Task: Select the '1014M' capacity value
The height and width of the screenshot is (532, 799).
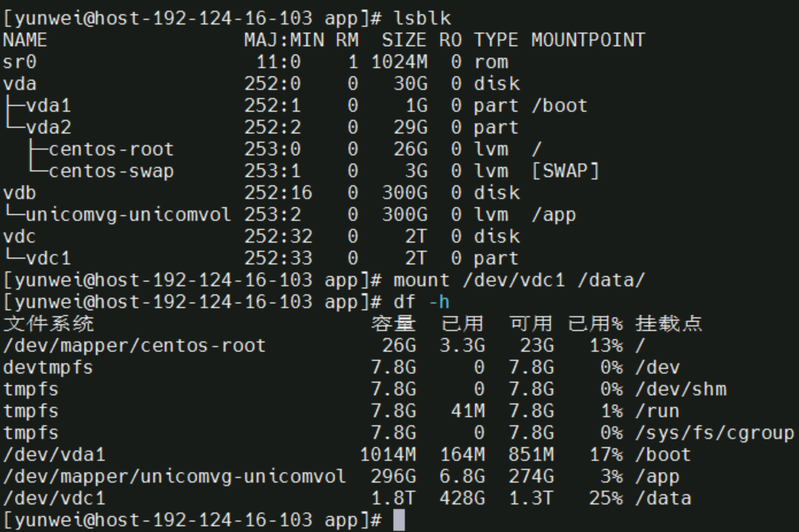Action: [388, 455]
